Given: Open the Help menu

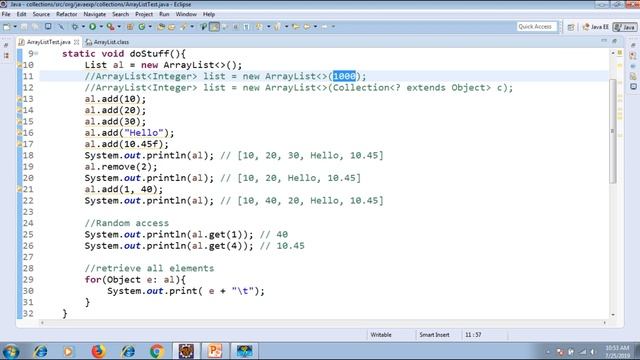Looking at the screenshot, I should pyautogui.click(x=209, y=14).
